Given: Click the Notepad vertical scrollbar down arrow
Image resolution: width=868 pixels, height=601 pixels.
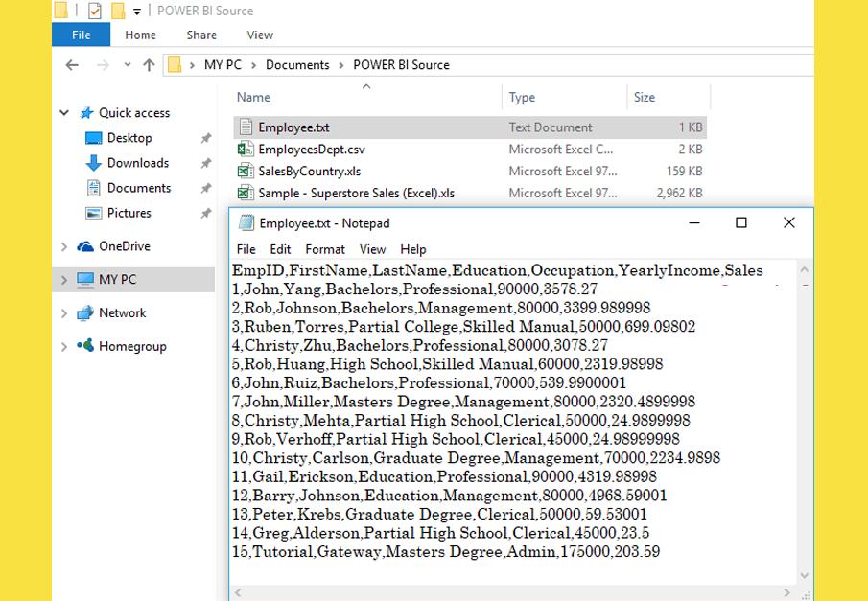Looking at the screenshot, I should click(x=804, y=576).
